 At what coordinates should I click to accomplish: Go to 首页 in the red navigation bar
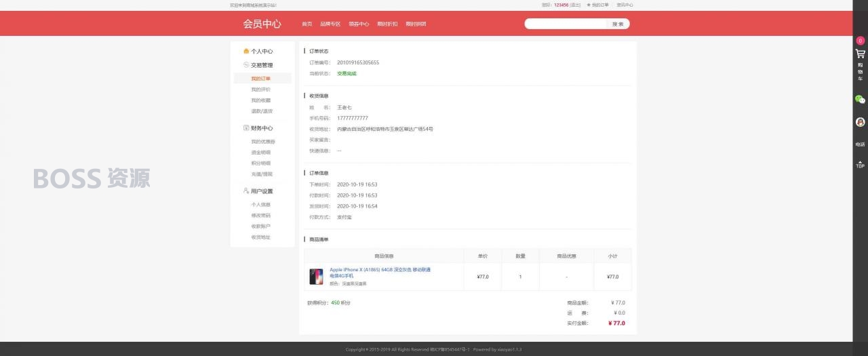[x=307, y=24]
